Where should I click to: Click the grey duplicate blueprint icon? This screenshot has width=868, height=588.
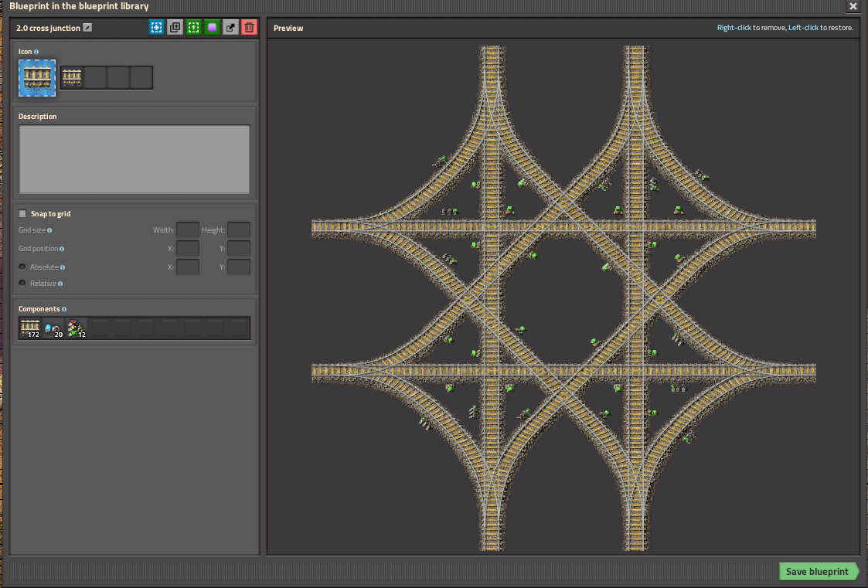point(175,28)
